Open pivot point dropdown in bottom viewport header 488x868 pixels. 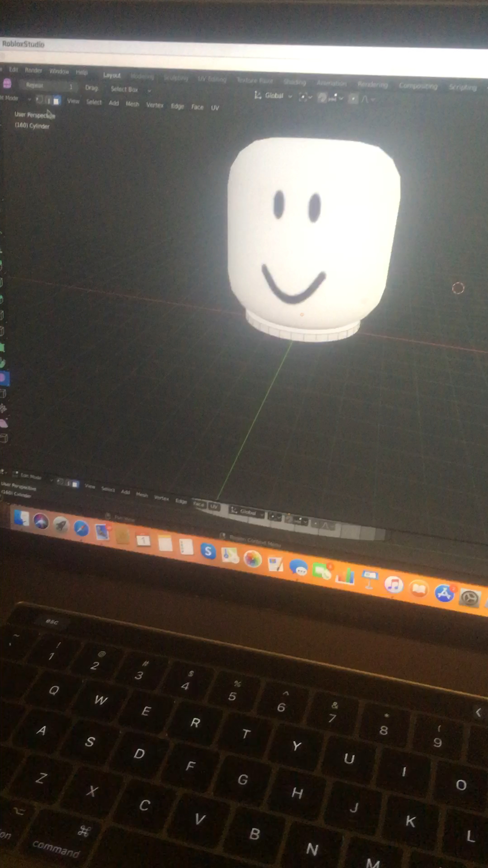coord(275,516)
